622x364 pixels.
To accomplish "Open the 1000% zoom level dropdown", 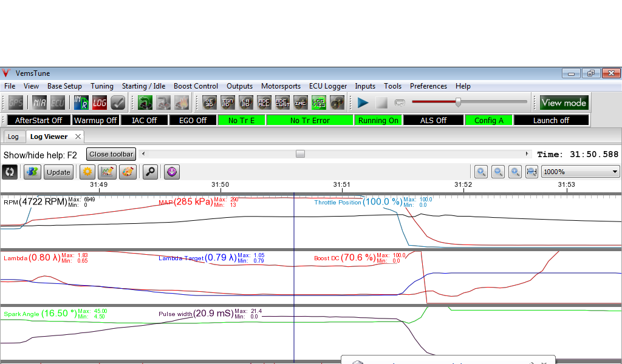I will [x=580, y=172].
